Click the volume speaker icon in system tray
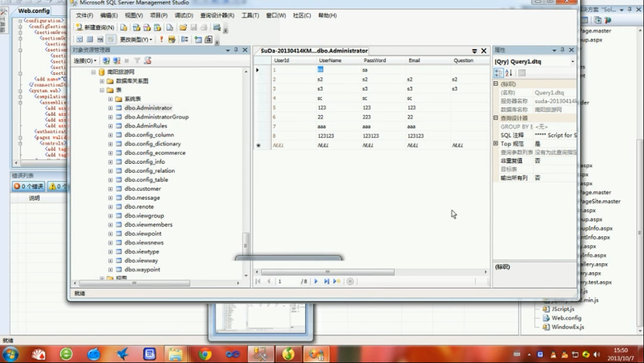This screenshot has height=363, width=644. point(597,355)
